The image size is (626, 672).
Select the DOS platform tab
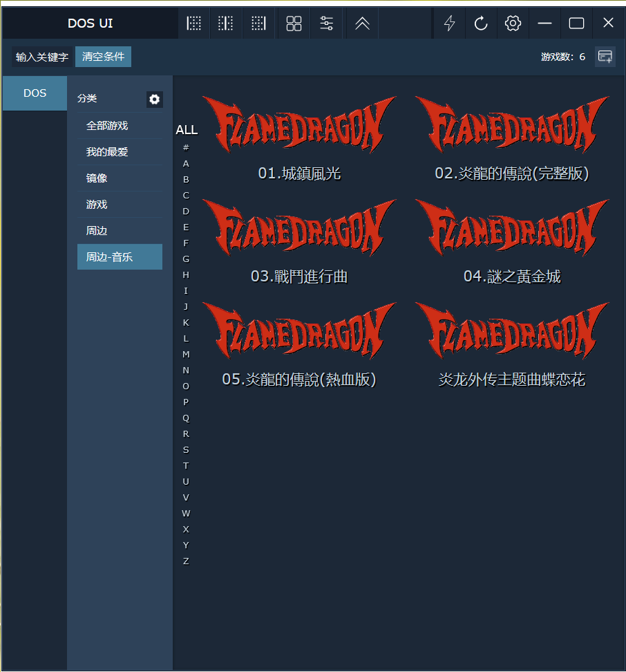pos(35,93)
